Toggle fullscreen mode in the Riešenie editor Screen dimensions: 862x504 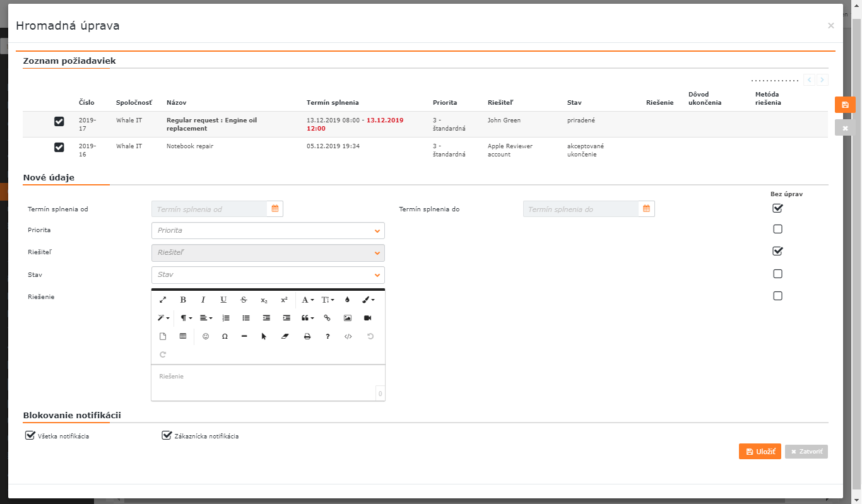point(163,300)
